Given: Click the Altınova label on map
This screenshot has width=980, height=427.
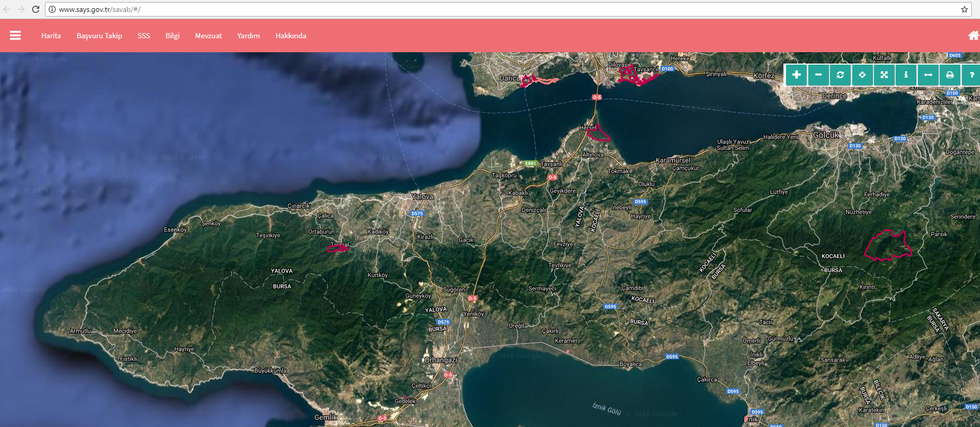Looking at the screenshot, I should tap(593, 155).
